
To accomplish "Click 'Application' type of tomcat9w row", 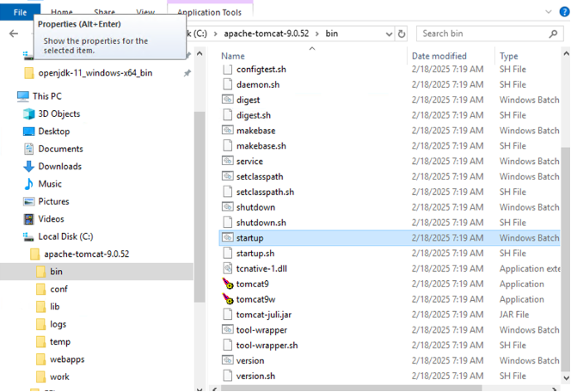I will pos(522,299).
